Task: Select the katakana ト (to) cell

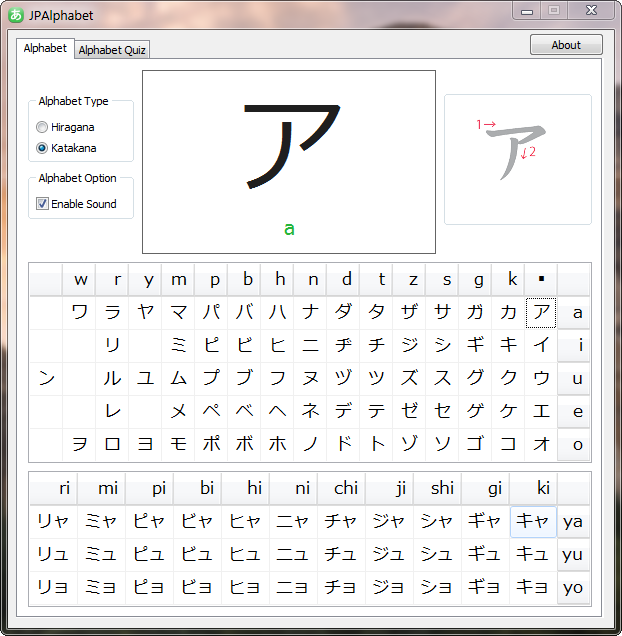Action: (x=376, y=444)
